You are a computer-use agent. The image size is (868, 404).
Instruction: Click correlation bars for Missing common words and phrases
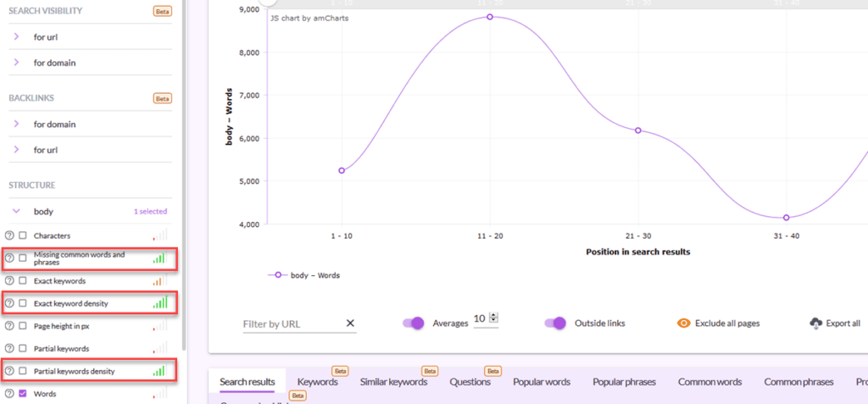click(159, 257)
